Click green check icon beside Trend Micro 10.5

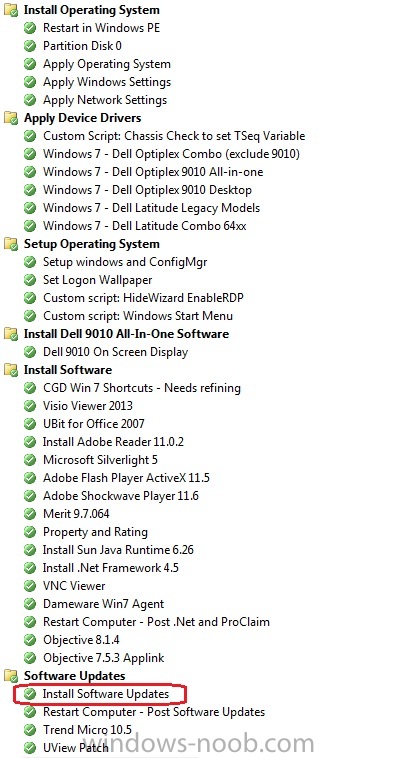point(30,730)
